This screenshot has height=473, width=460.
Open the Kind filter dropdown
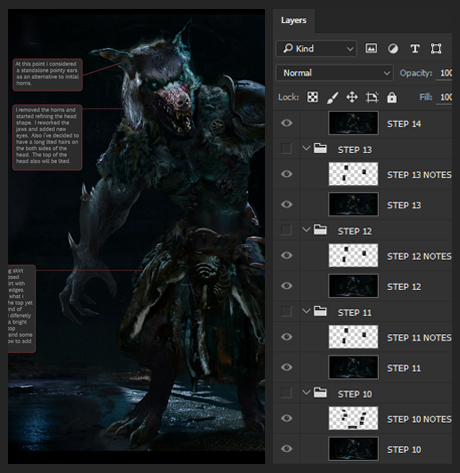316,49
